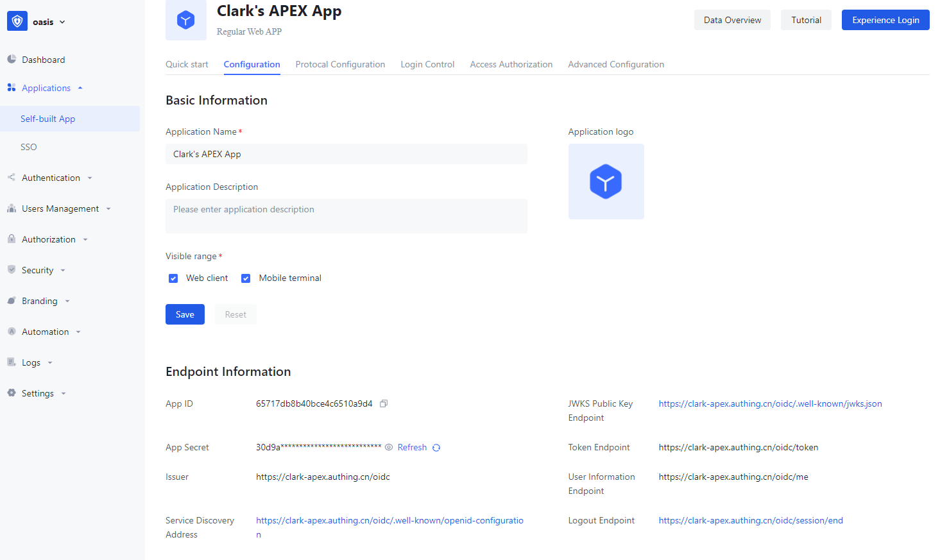Image resolution: width=940 pixels, height=560 pixels.
Task: Click the Users Management sidebar icon
Action: (12, 208)
